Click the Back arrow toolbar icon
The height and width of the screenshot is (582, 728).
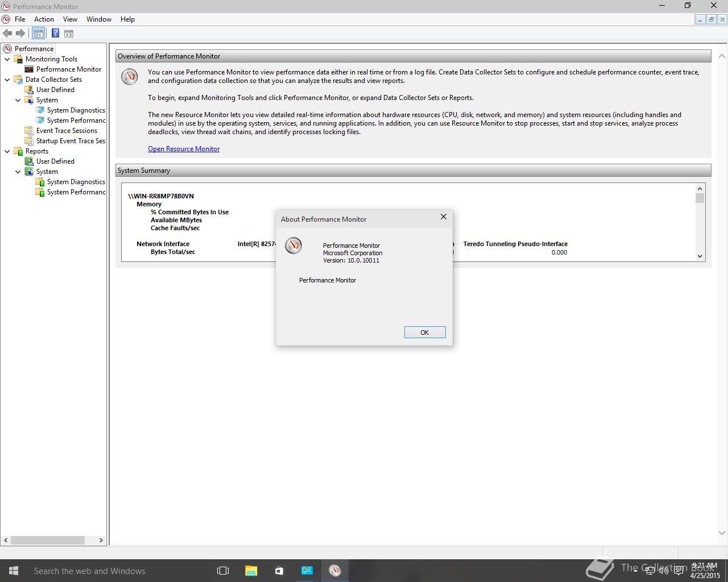pos(7,34)
